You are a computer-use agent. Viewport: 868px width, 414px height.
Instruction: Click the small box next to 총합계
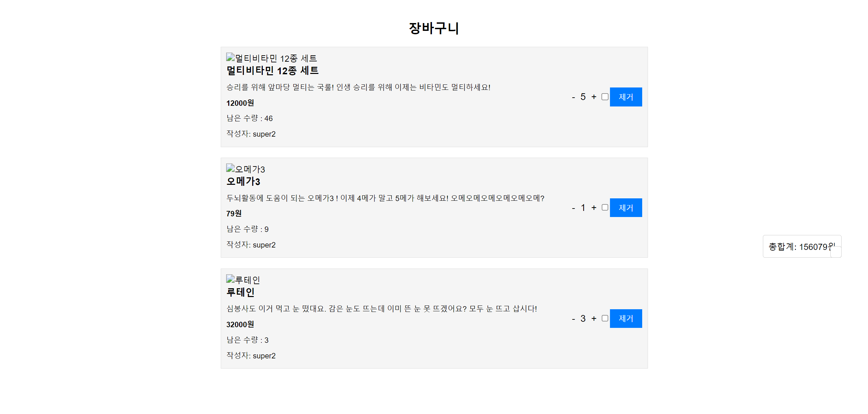click(836, 252)
